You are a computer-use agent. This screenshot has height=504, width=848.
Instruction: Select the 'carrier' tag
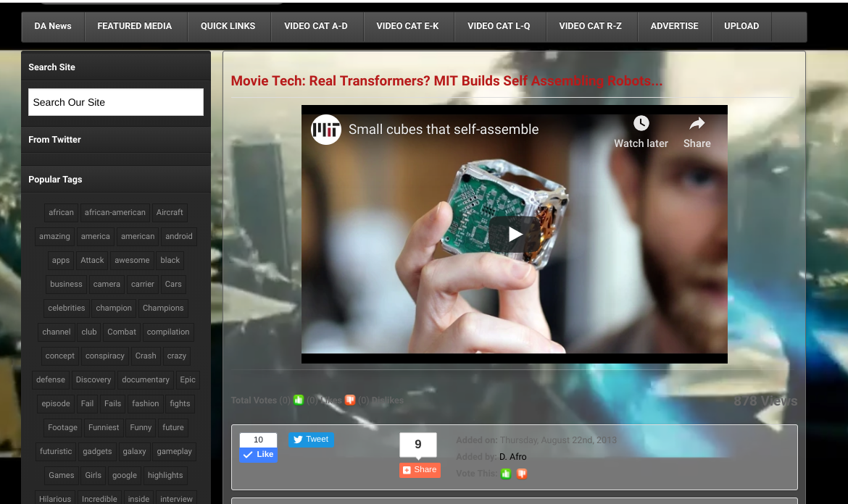[143, 284]
